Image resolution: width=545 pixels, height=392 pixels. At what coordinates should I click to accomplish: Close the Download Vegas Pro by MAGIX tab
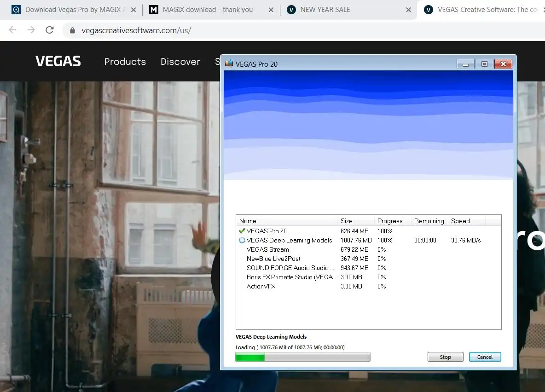click(x=133, y=10)
